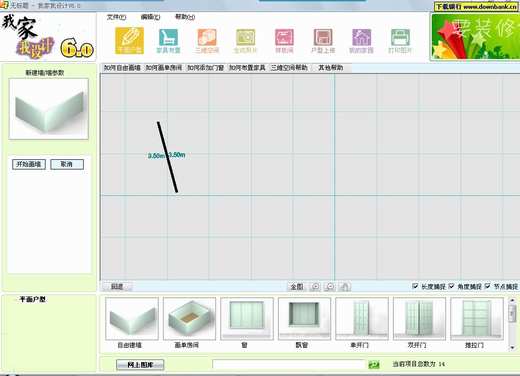Viewport: 520px width, 376px height.
Task: Open the furniture layout tool (家具布置)
Action: (168, 41)
